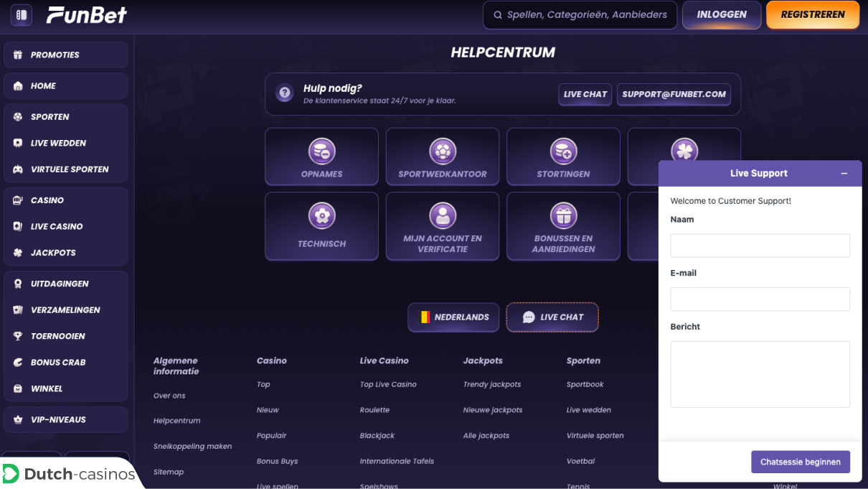Open Blackjack footer link

(x=377, y=436)
